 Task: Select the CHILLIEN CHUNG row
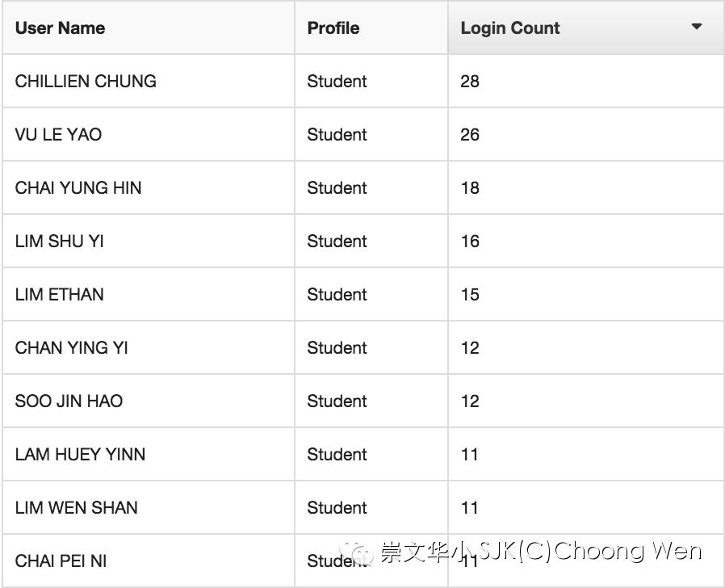(363, 81)
